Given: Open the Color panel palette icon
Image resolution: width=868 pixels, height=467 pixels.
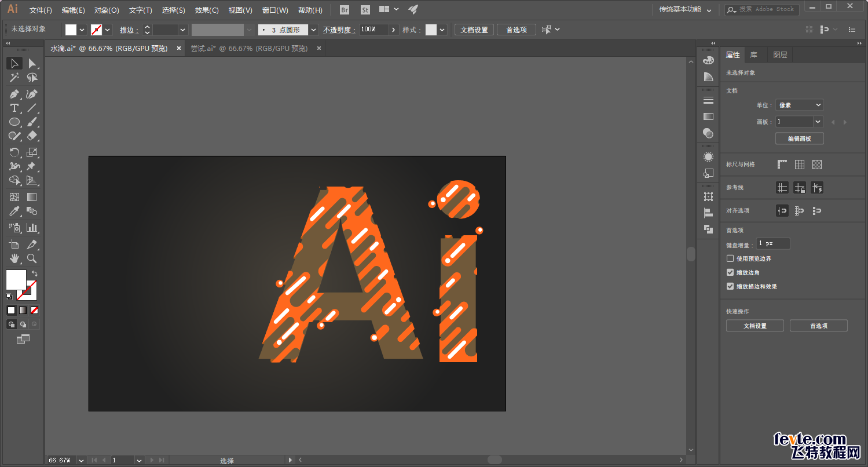Looking at the screenshot, I should pyautogui.click(x=708, y=60).
